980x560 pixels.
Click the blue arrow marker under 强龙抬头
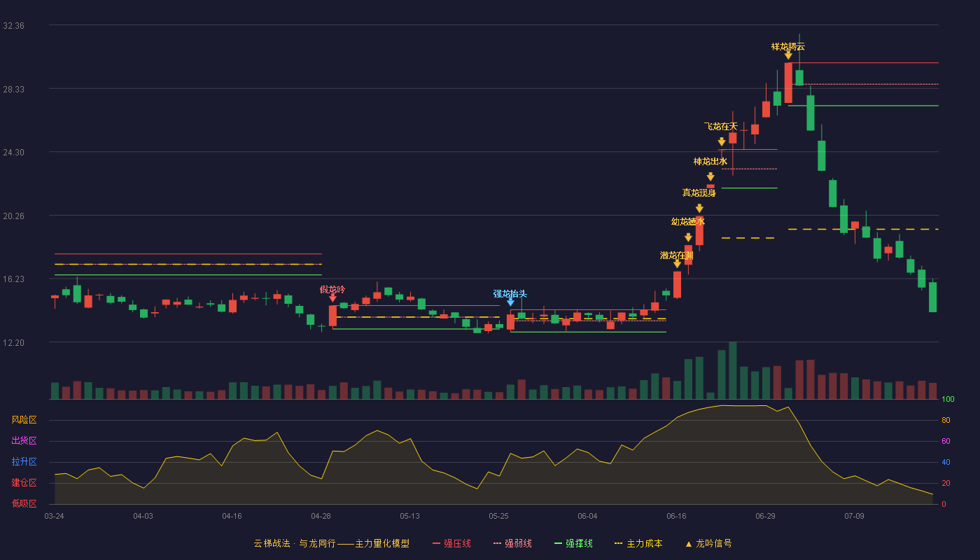pyautogui.click(x=510, y=302)
